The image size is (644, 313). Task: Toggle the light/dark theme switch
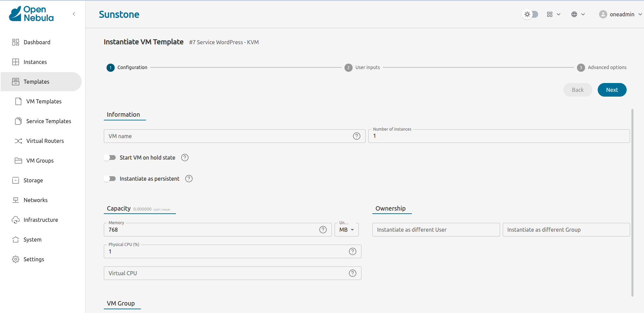coord(530,14)
